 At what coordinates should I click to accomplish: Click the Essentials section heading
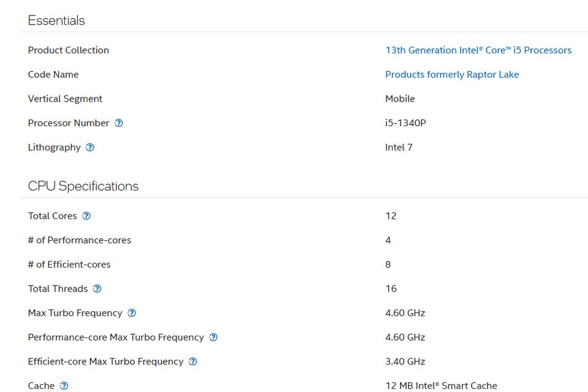[x=56, y=21]
